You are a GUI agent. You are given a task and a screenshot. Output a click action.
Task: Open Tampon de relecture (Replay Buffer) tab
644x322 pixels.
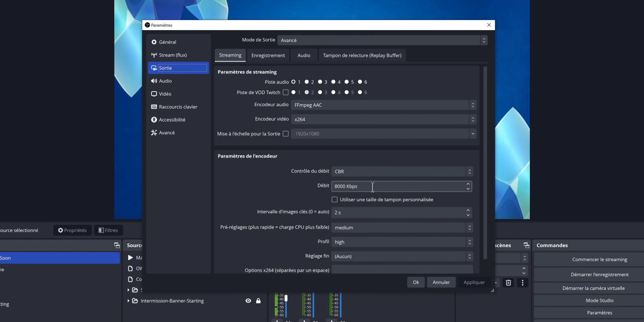pos(362,55)
